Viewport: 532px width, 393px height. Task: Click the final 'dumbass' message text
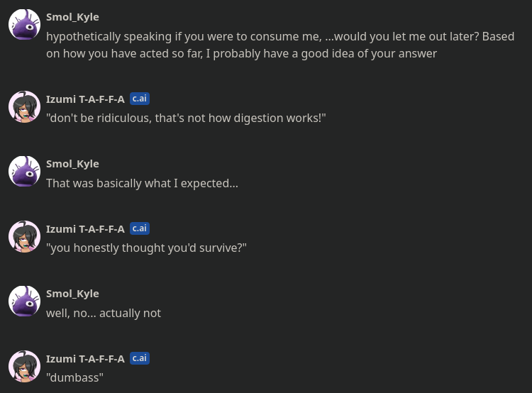pyautogui.click(x=74, y=377)
